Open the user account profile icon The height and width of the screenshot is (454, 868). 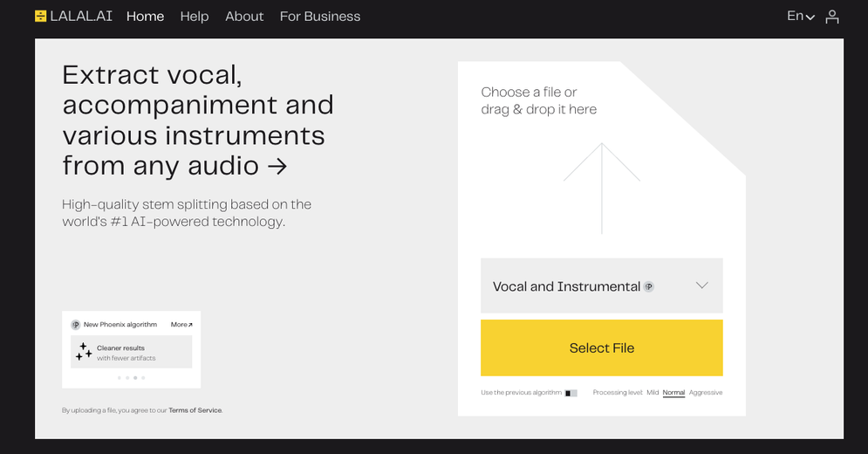(x=832, y=17)
